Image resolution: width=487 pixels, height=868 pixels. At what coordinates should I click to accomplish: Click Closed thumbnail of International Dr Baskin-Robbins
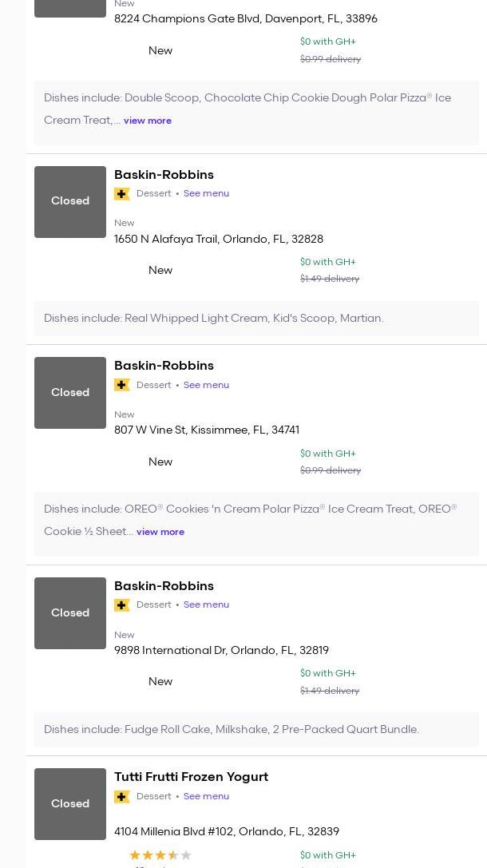point(70,612)
